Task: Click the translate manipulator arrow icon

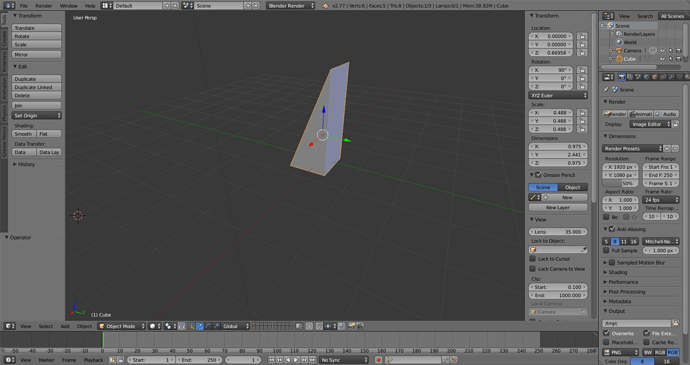Action: (200, 326)
